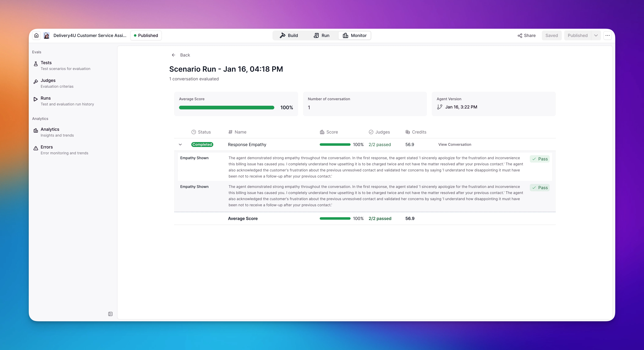Open Judges gavel icon in sidebar
This screenshot has height=350, width=644.
click(x=36, y=81)
